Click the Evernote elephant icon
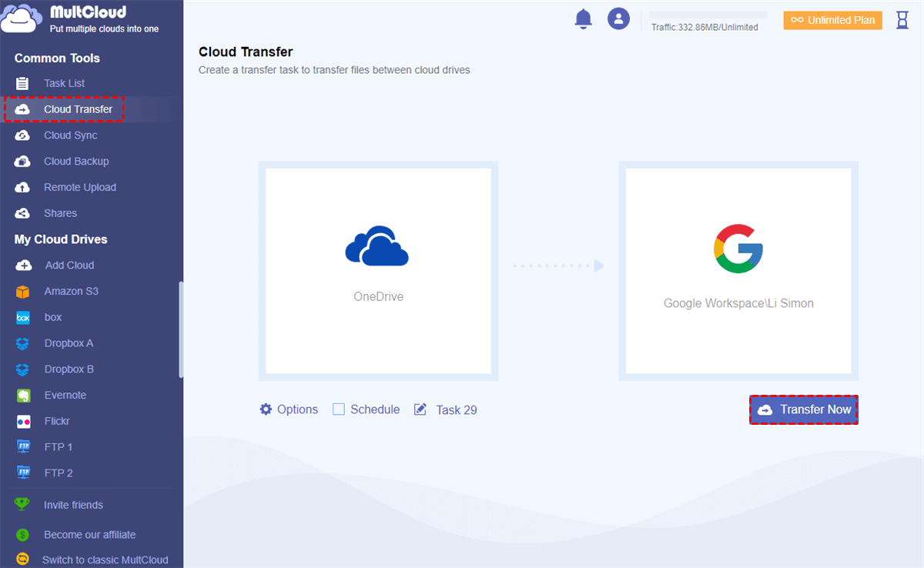 23,396
